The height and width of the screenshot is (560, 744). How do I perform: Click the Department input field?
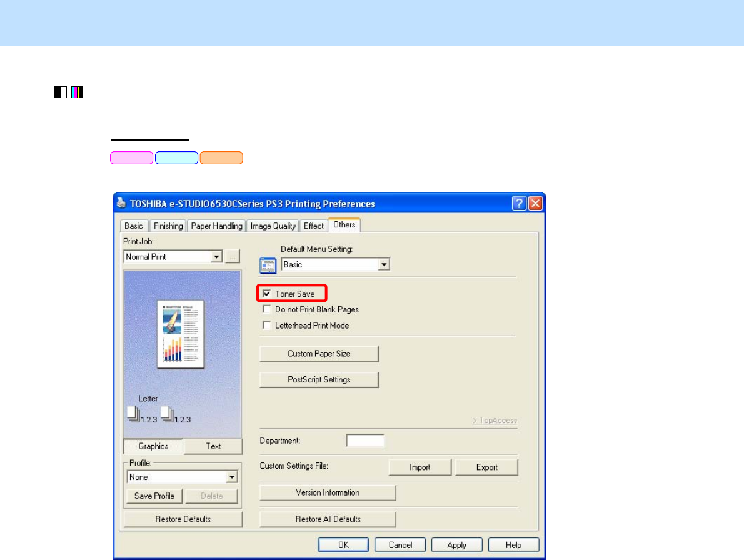365,441
